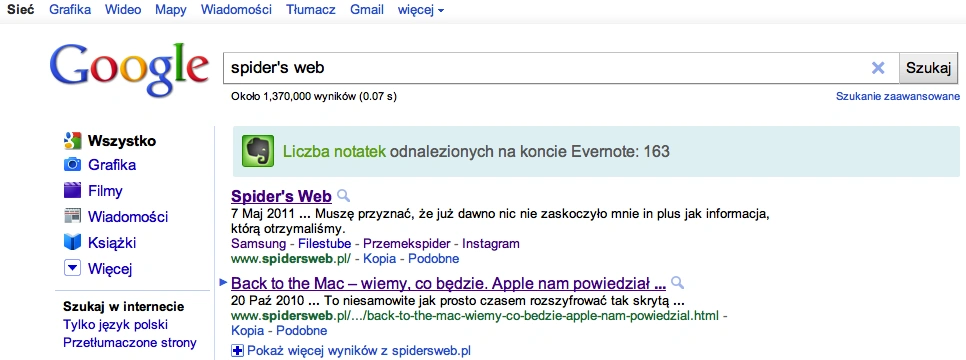Open Podobne link under Spider's Web result
The height and width of the screenshot is (360, 966).
coord(434,259)
